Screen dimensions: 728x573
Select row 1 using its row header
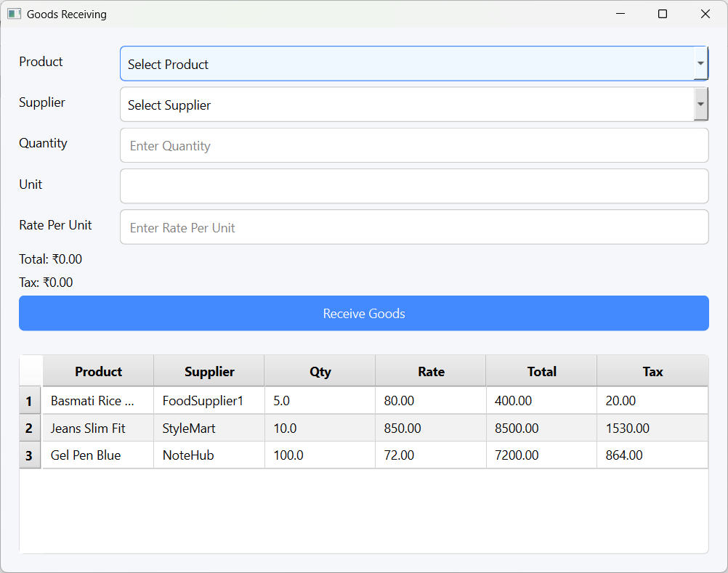pyautogui.click(x=30, y=401)
